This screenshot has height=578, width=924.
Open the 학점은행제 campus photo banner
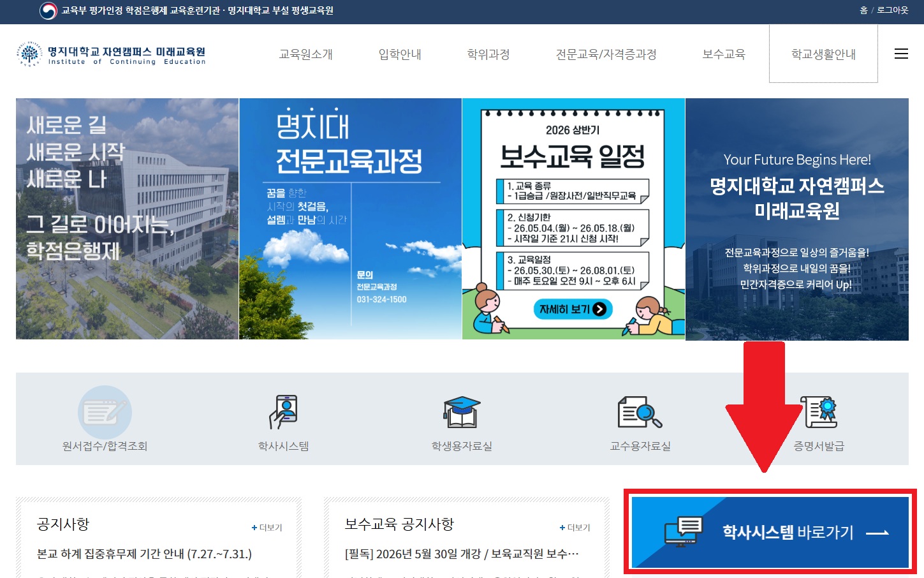127,219
